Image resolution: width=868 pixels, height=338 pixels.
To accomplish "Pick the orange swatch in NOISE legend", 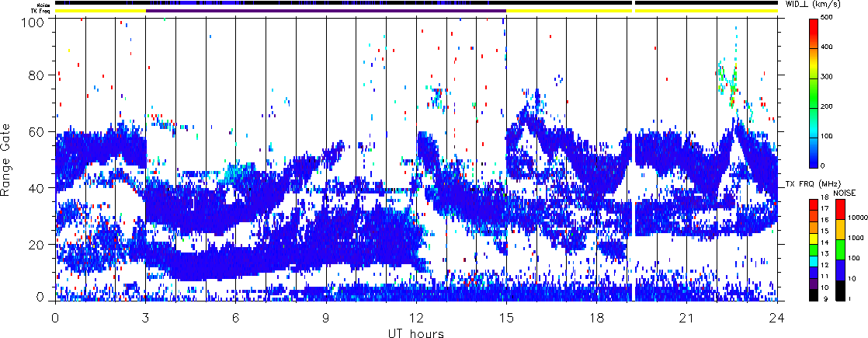I will pos(839,229).
